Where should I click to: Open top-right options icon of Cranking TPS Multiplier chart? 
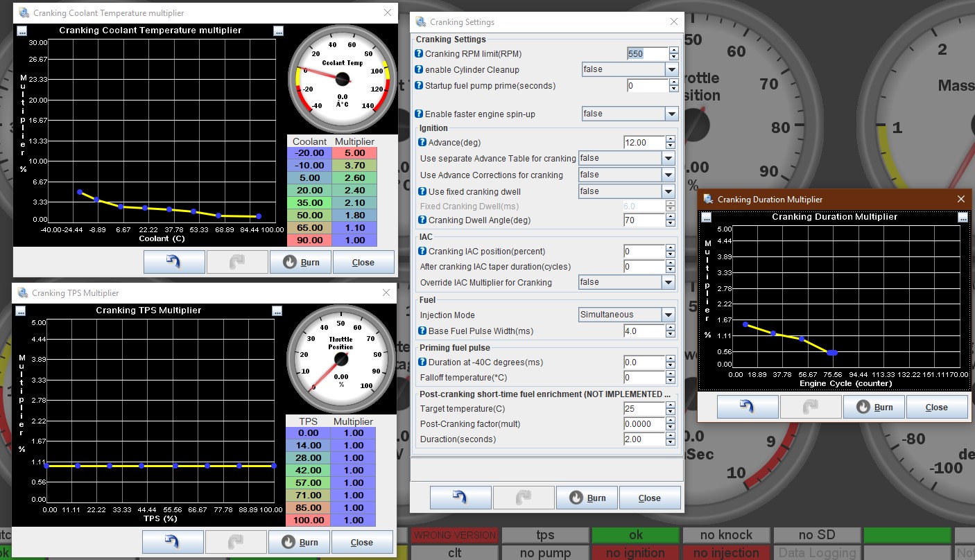pos(277,310)
